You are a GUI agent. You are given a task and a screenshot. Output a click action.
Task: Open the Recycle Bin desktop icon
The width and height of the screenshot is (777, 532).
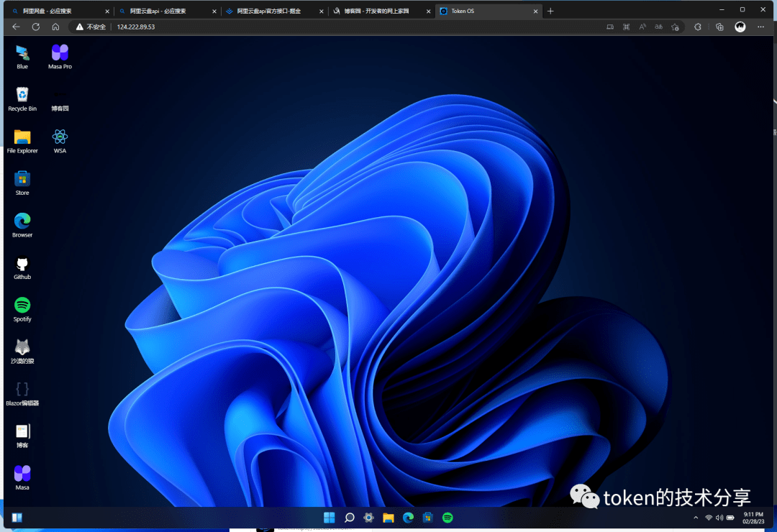point(22,96)
